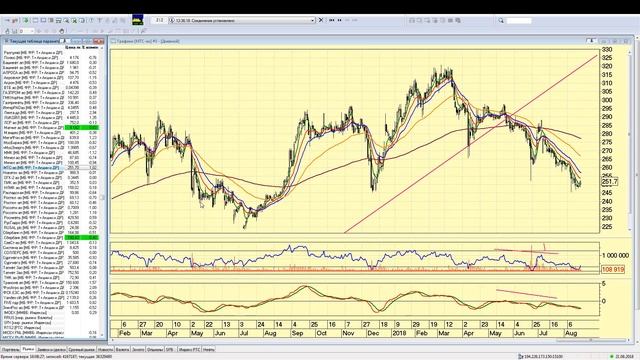640x360 pixels.
Task: Select the ЛУКОЙЛ row in table
Action: tap(51, 118)
